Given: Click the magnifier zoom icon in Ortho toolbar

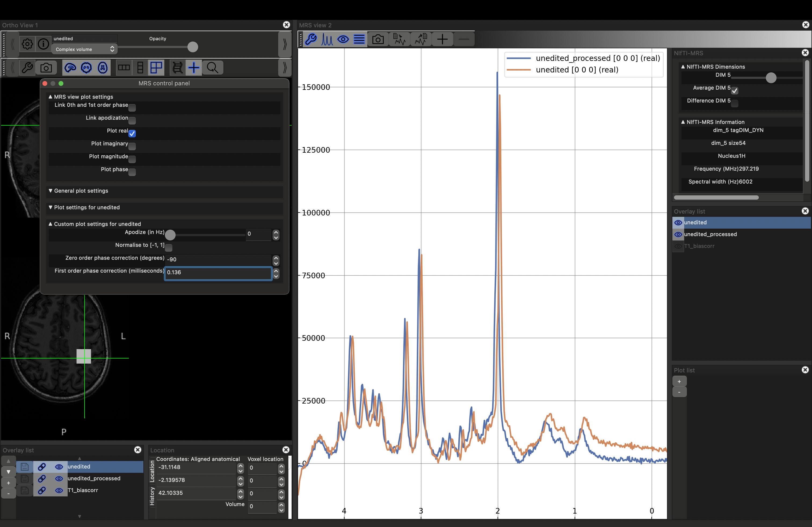Looking at the screenshot, I should 213,68.
